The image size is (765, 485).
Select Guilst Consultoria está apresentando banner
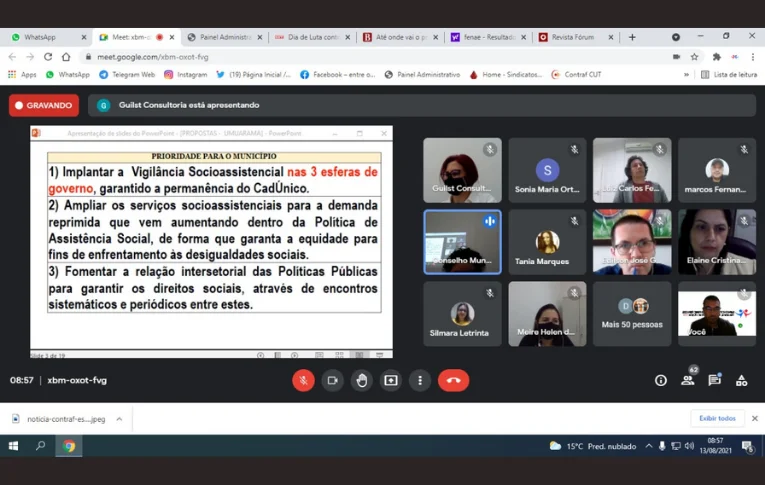click(x=422, y=105)
